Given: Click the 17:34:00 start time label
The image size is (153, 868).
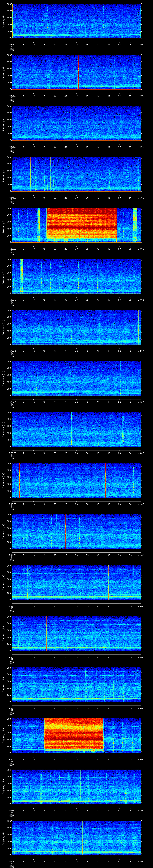Looking at the screenshot, I should tap(12, 198).
